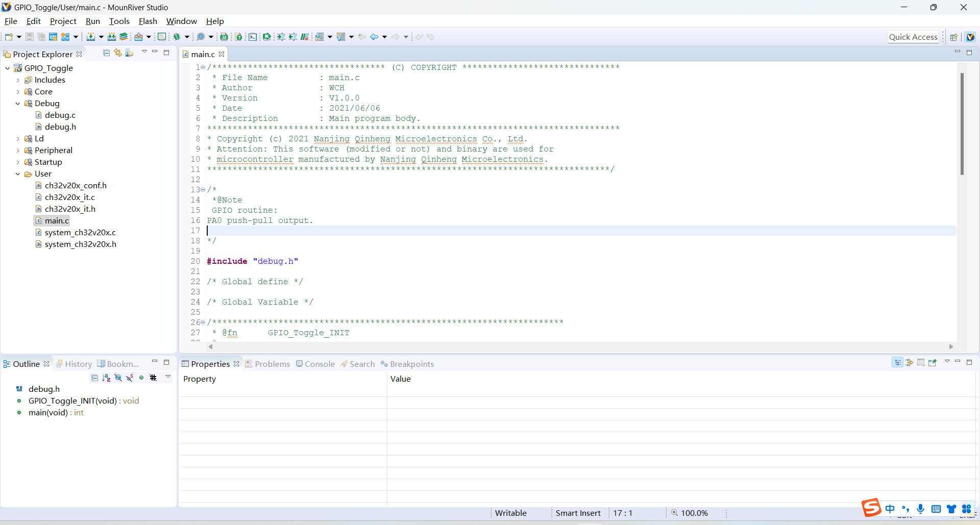
Task: Collapse the User folder
Action: [x=18, y=173]
